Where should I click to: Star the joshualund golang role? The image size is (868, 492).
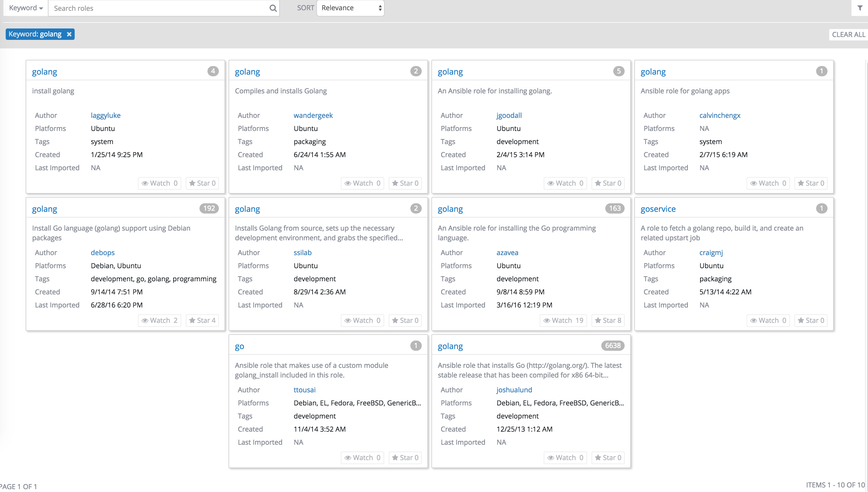(608, 458)
